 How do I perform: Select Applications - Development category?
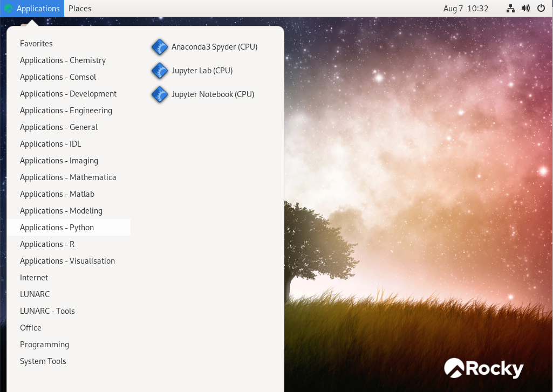click(x=69, y=94)
